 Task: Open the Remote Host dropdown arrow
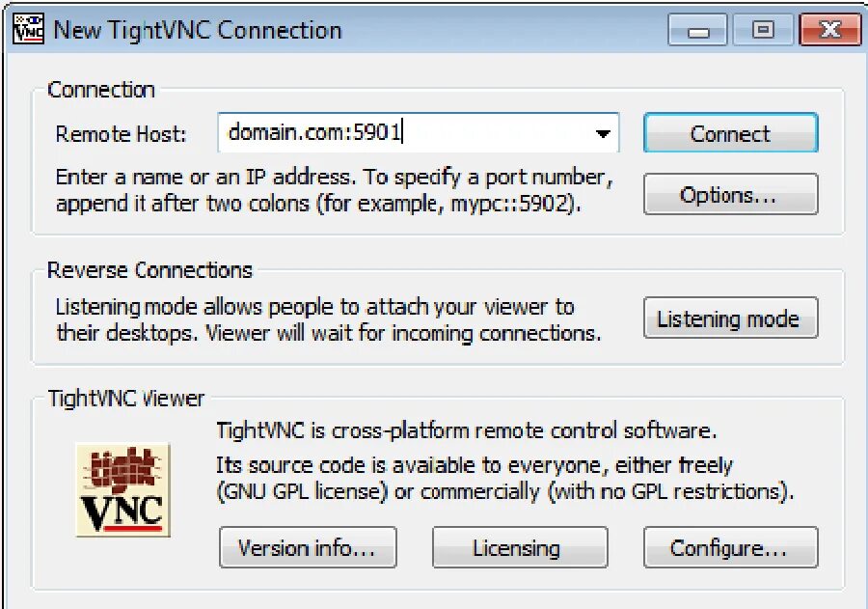(x=603, y=133)
